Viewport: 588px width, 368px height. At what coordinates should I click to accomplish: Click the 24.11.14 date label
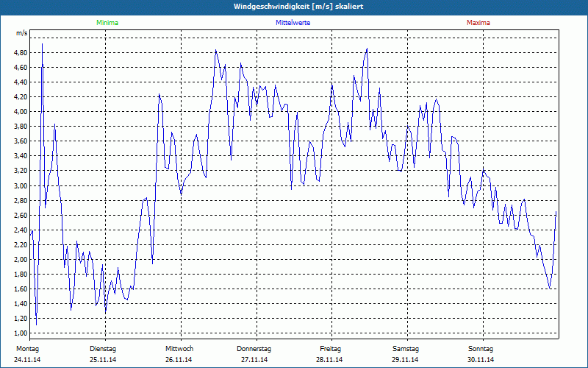tap(27, 360)
